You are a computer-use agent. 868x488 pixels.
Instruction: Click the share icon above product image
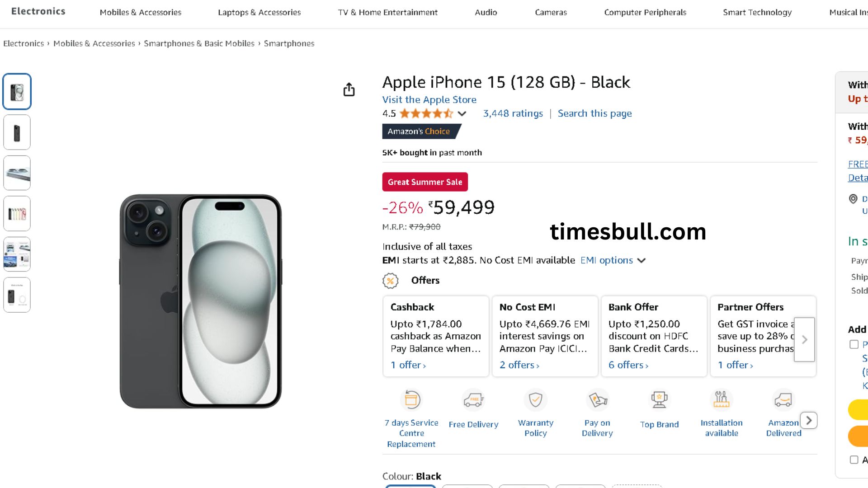tap(349, 89)
